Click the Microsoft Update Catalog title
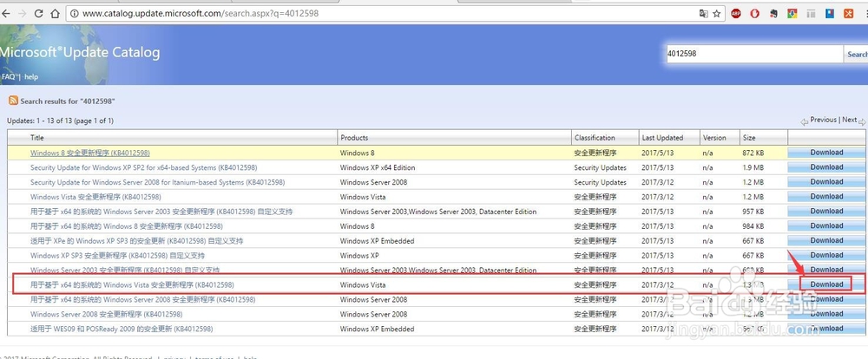The width and height of the screenshot is (868, 359). point(80,53)
